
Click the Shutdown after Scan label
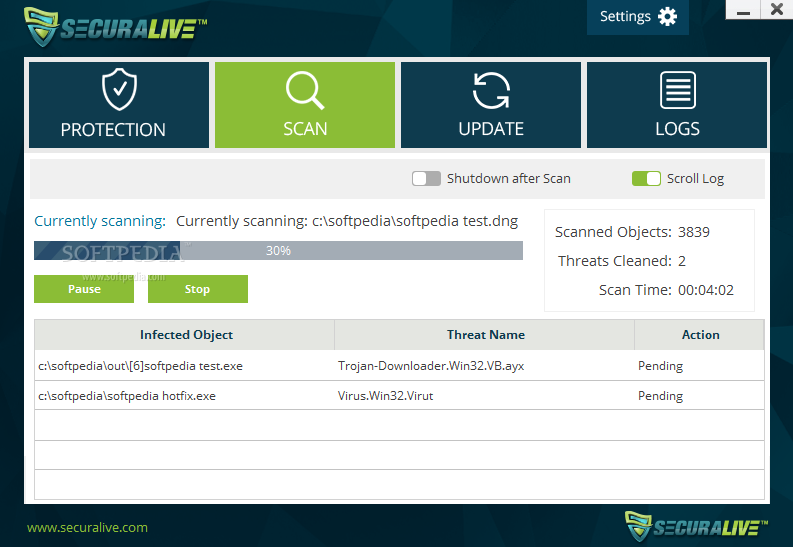pyautogui.click(x=509, y=178)
